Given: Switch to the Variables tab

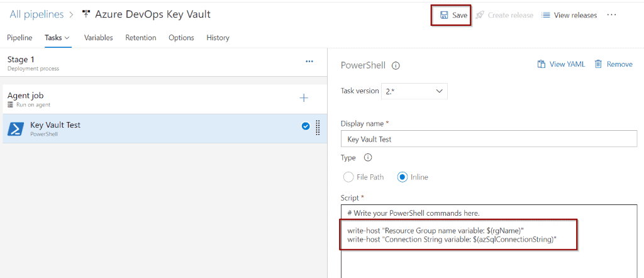Looking at the screenshot, I should [98, 38].
